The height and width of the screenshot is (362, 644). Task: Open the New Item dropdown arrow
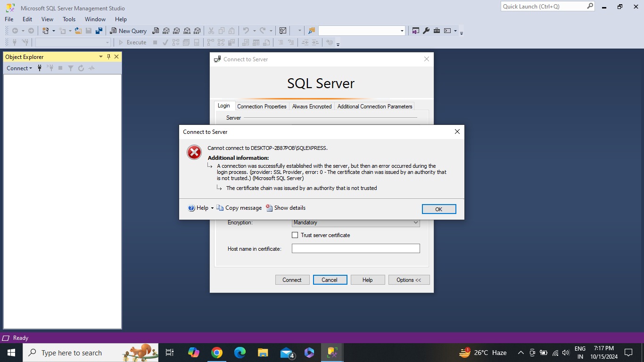point(53,31)
